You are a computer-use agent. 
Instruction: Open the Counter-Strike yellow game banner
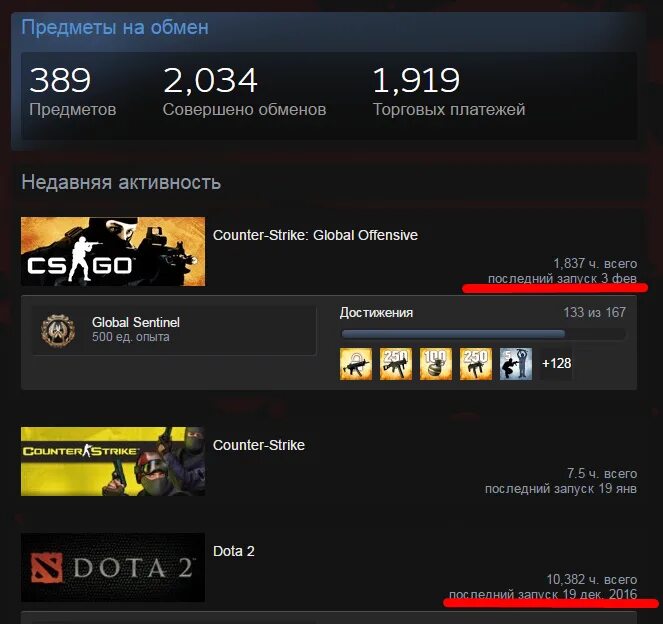113,461
